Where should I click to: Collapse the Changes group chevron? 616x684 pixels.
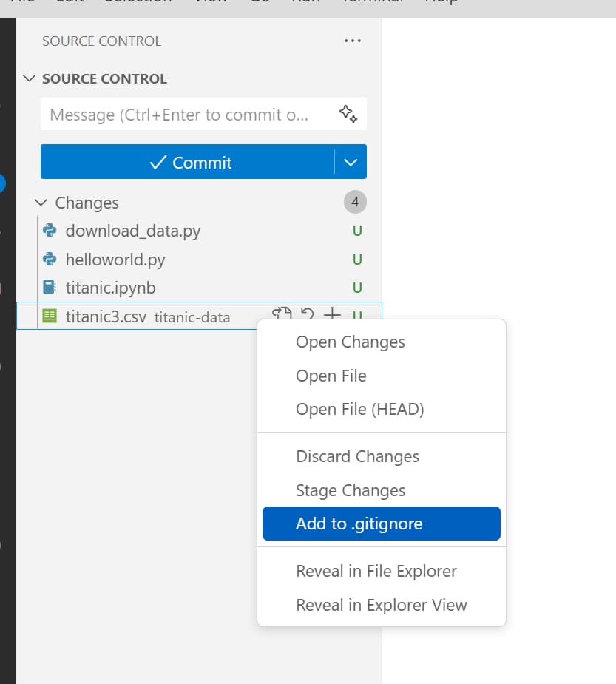(41, 203)
